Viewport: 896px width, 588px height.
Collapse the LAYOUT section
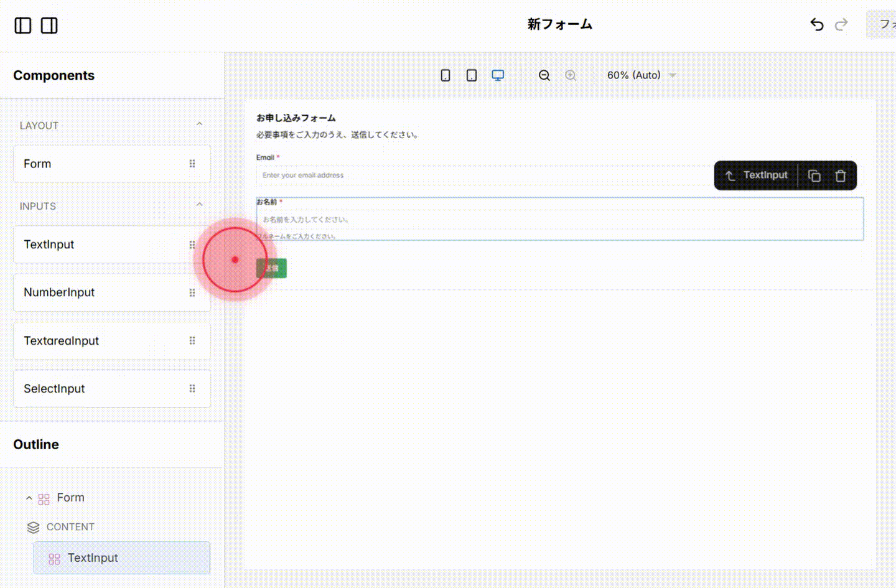point(199,124)
